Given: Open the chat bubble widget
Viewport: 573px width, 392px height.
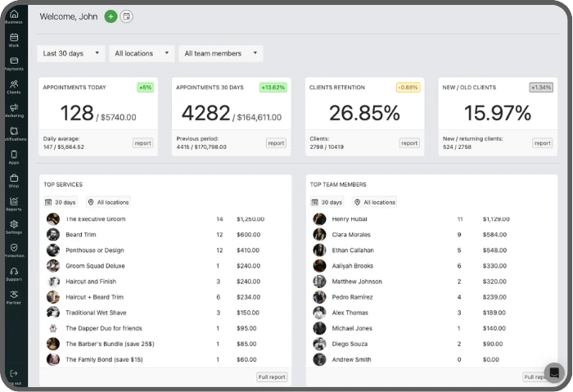Looking at the screenshot, I should (554, 372).
